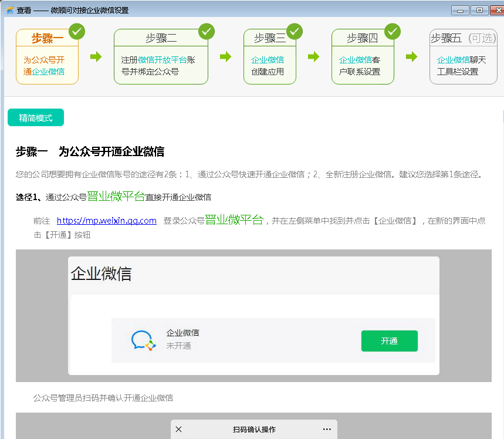
Task: Switch to the 步骤二 step heading
Action: (x=161, y=39)
